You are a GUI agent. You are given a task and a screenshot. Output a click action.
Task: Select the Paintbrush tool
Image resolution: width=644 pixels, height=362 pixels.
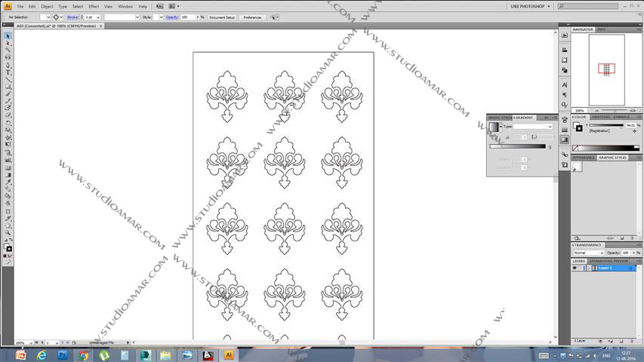8,94
